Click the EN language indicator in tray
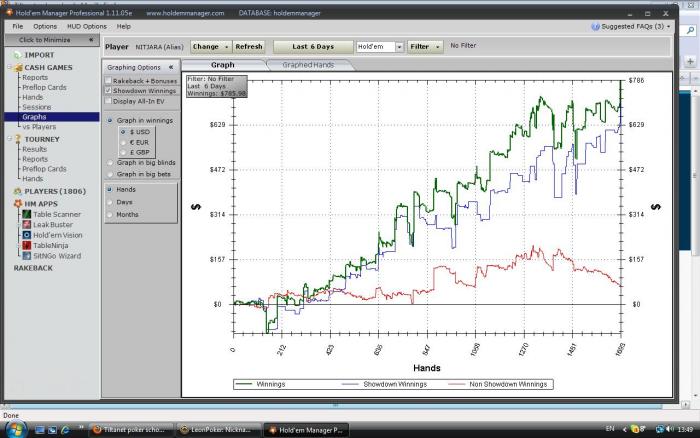This screenshot has height=438, width=700. 610,429
